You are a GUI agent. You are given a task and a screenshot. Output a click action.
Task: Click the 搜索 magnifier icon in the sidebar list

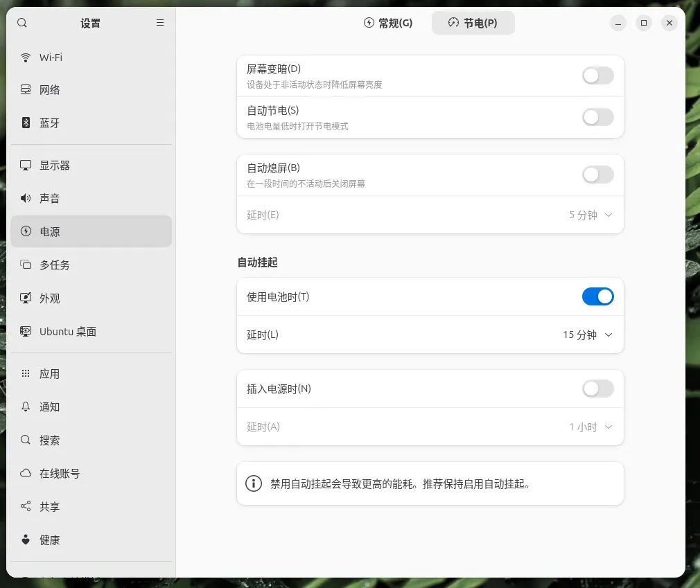(26, 440)
